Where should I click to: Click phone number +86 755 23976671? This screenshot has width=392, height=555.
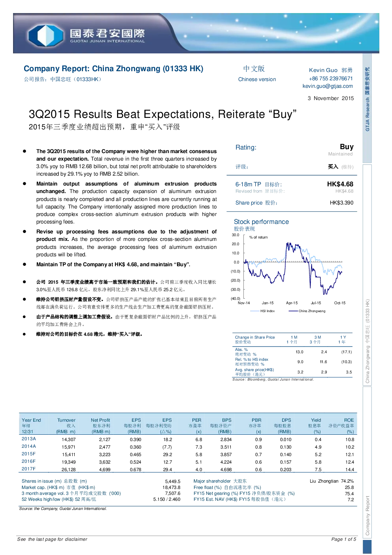click(x=331, y=78)
